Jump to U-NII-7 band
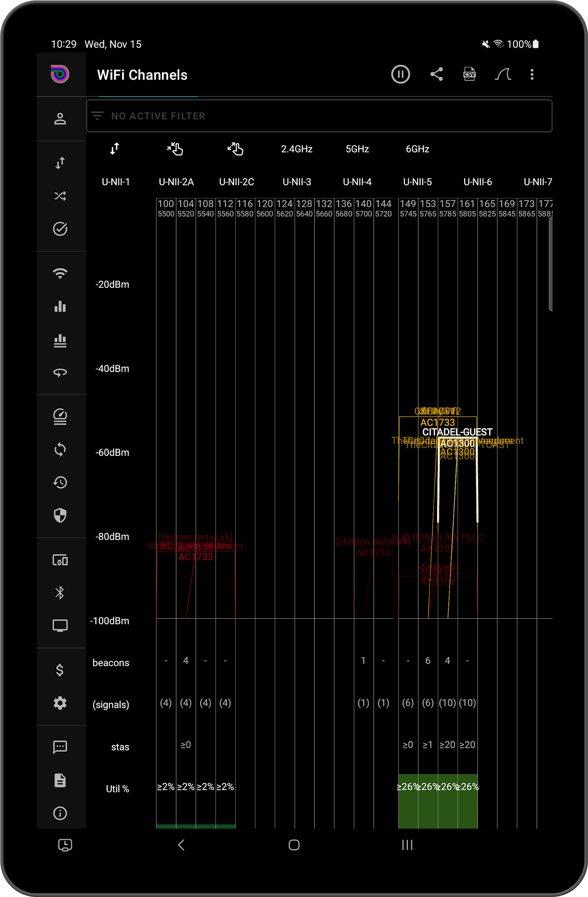The image size is (588, 897). pyautogui.click(x=538, y=182)
